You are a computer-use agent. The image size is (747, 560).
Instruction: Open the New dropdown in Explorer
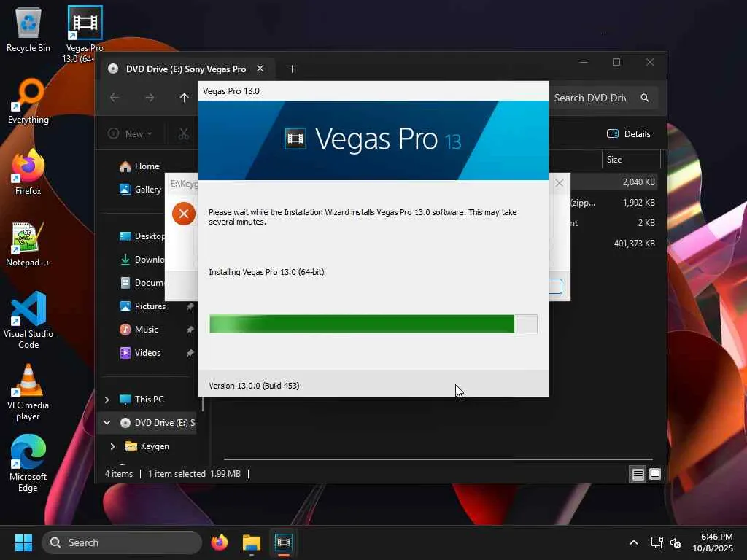(x=130, y=134)
